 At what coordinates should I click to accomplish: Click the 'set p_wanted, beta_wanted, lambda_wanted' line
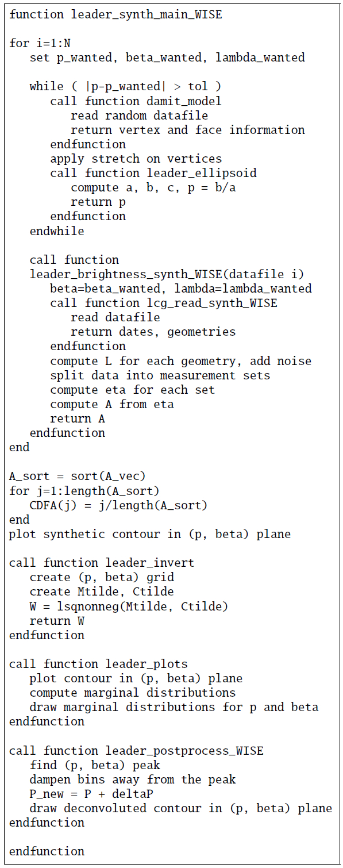coord(167,57)
